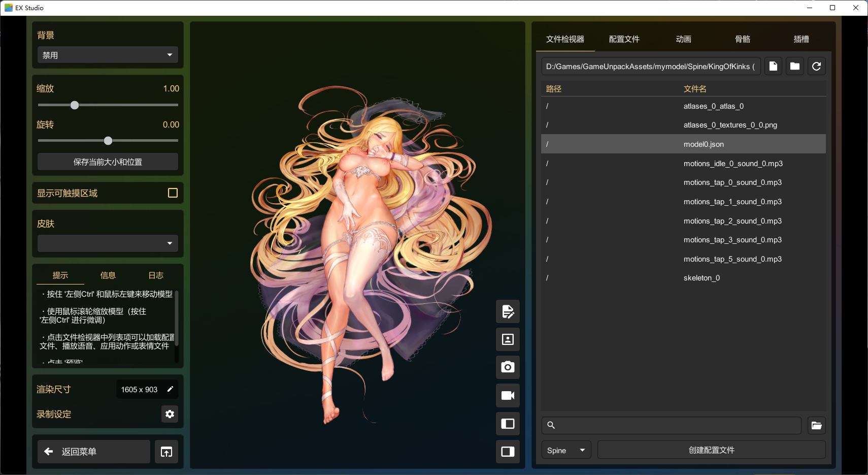
Task: Click the open-folder icon beside the search box
Action: (817, 425)
